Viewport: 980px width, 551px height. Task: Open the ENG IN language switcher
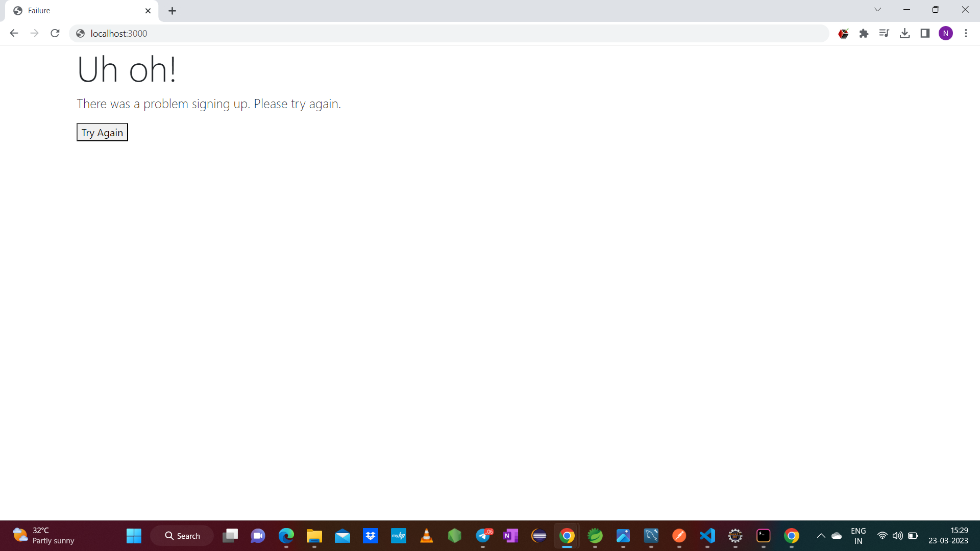[859, 536]
